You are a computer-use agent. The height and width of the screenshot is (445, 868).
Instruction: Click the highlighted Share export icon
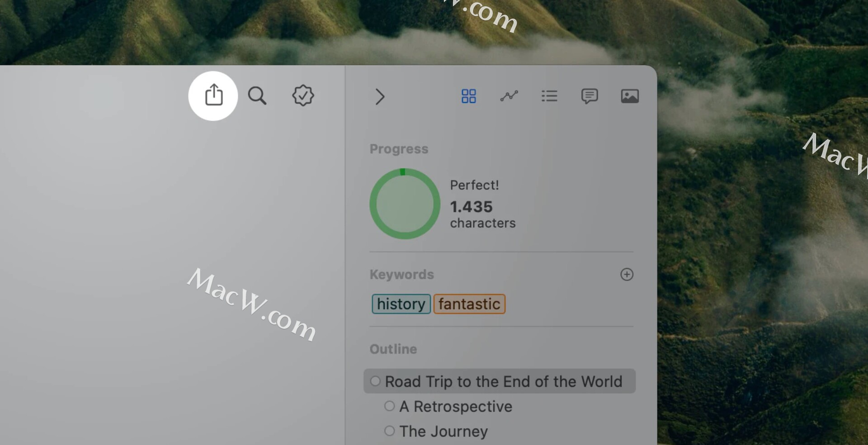tap(213, 95)
